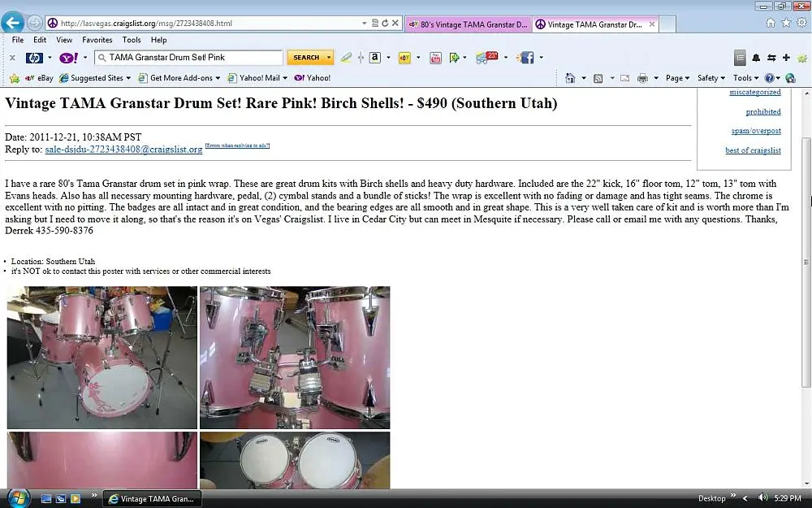
Task: Open the notifications bell icon
Action: click(x=756, y=58)
